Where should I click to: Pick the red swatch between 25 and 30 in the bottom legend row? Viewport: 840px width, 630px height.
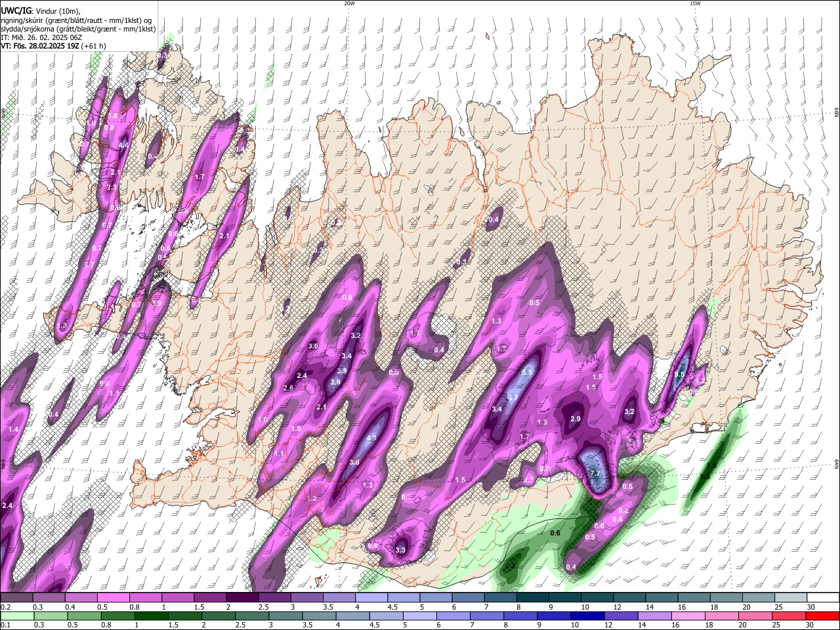[x=790, y=616]
